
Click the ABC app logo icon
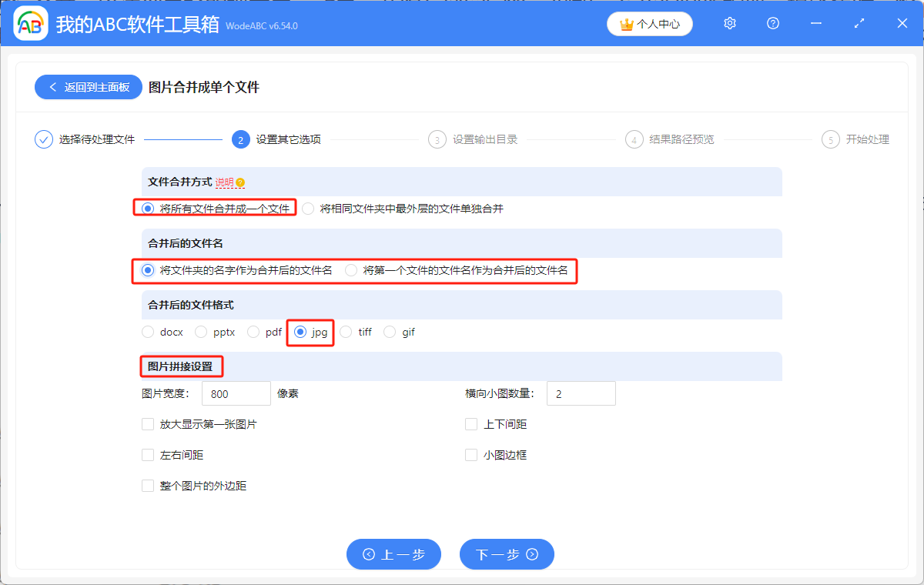(x=31, y=25)
